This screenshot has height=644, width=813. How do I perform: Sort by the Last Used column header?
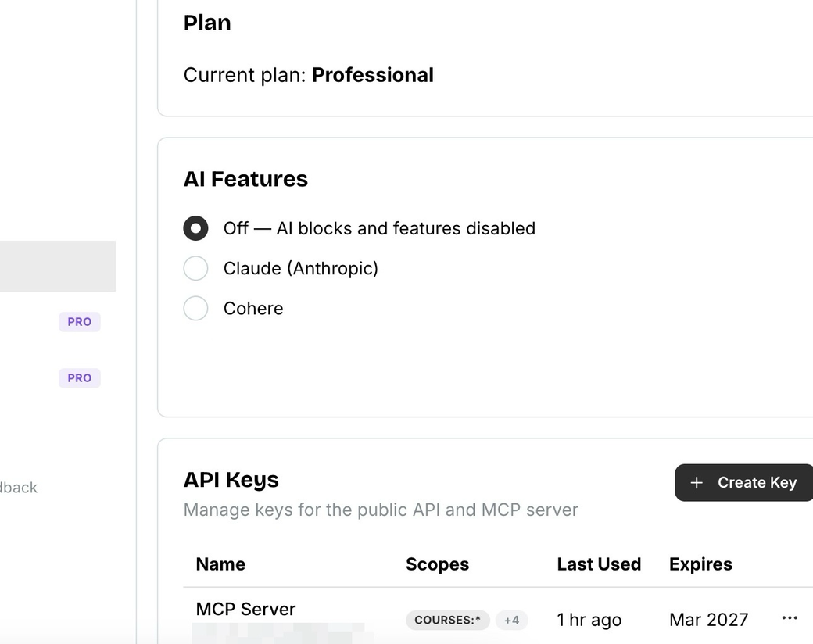pos(599,564)
